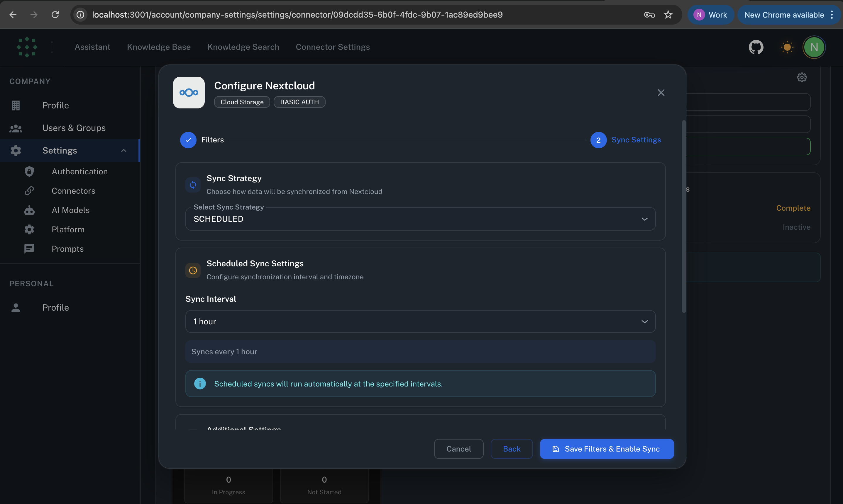Switch to the Knowledge Base tab
The image size is (843, 504).
point(158,47)
